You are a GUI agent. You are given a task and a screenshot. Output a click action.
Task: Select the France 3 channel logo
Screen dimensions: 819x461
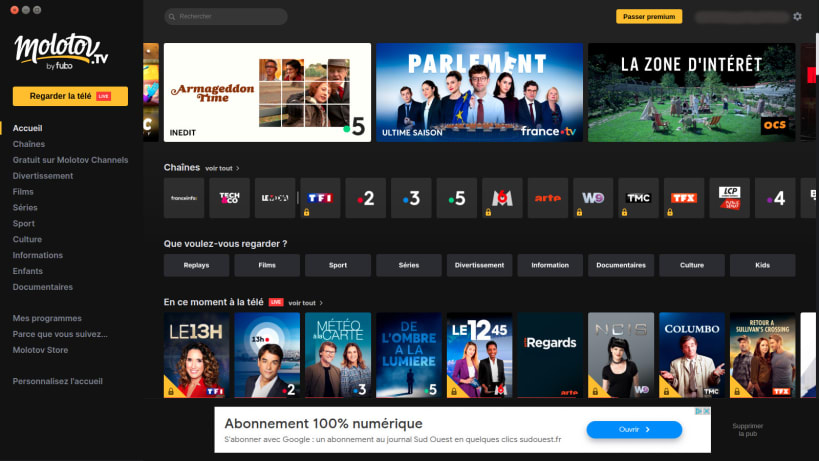click(x=411, y=198)
